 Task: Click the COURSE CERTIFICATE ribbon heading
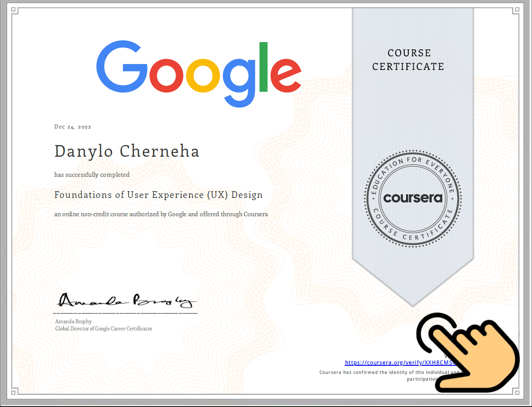(408, 60)
